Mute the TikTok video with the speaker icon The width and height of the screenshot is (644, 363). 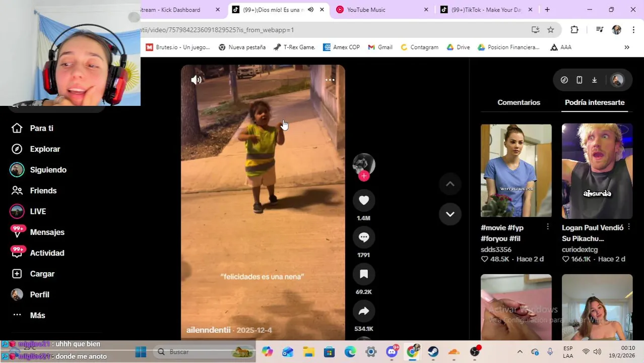tap(196, 80)
